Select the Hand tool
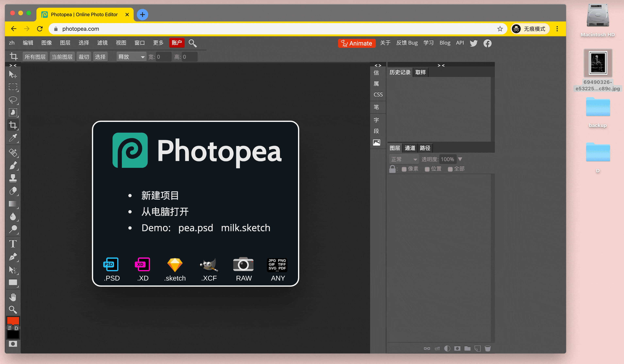The width and height of the screenshot is (624, 364). pos(13,297)
